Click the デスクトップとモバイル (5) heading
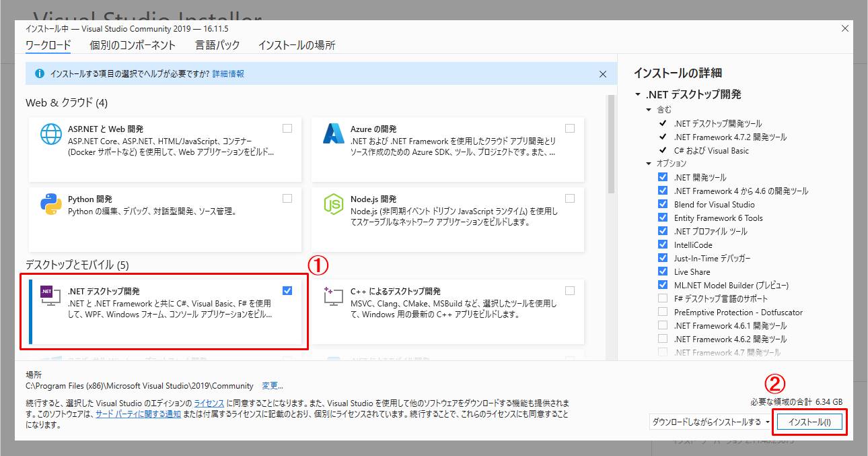The width and height of the screenshot is (868, 456). tap(77, 265)
